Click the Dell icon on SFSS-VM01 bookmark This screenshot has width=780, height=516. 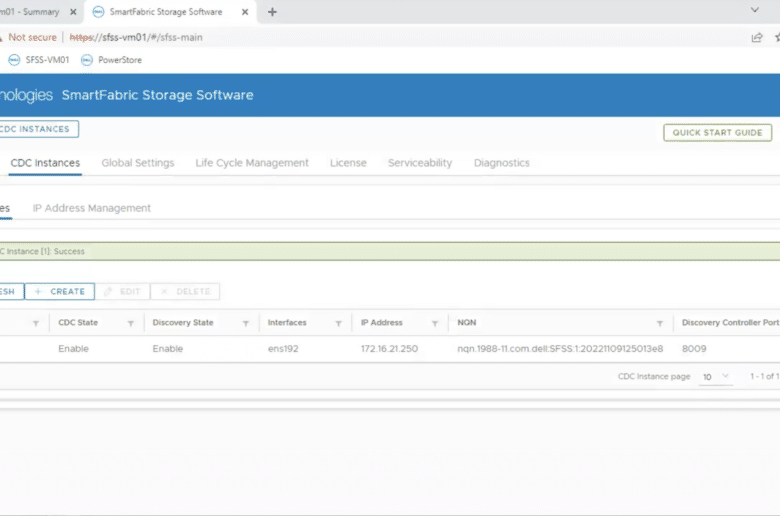[14, 60]
